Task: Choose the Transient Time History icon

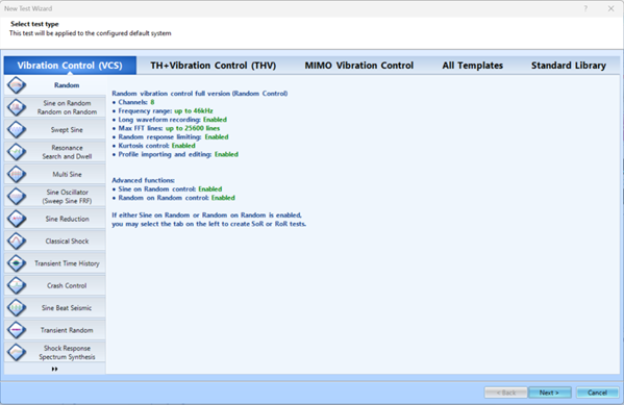Action: [16, 263]
